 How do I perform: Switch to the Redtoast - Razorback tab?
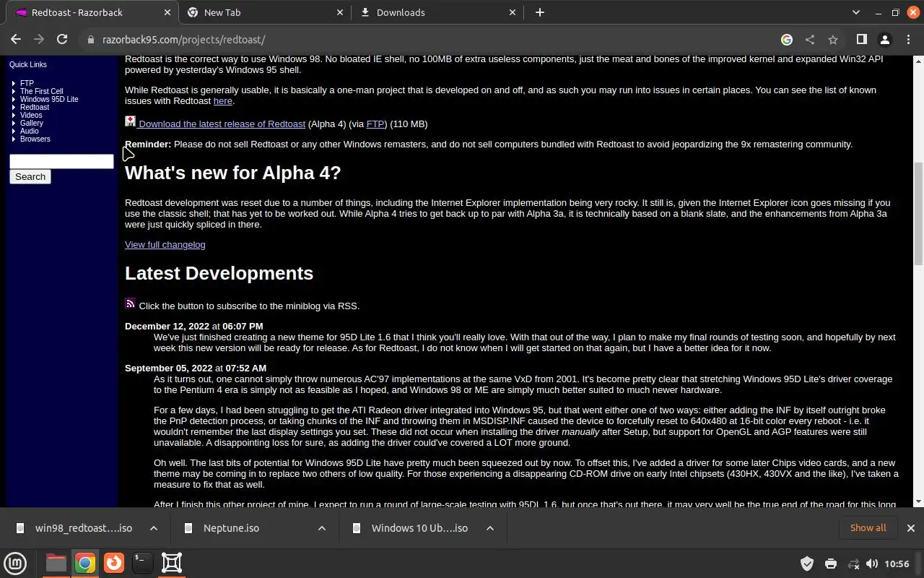pyautogui.click(x=91, y=12)
